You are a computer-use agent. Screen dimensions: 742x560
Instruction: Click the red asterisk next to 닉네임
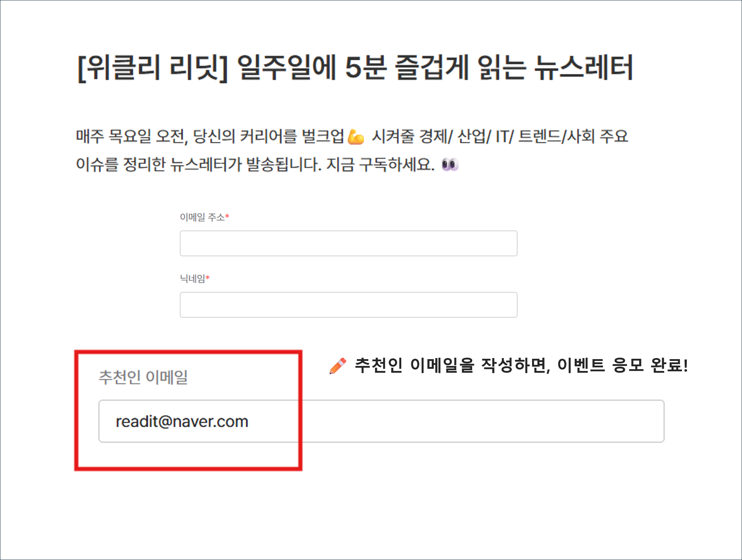[207, 277]
